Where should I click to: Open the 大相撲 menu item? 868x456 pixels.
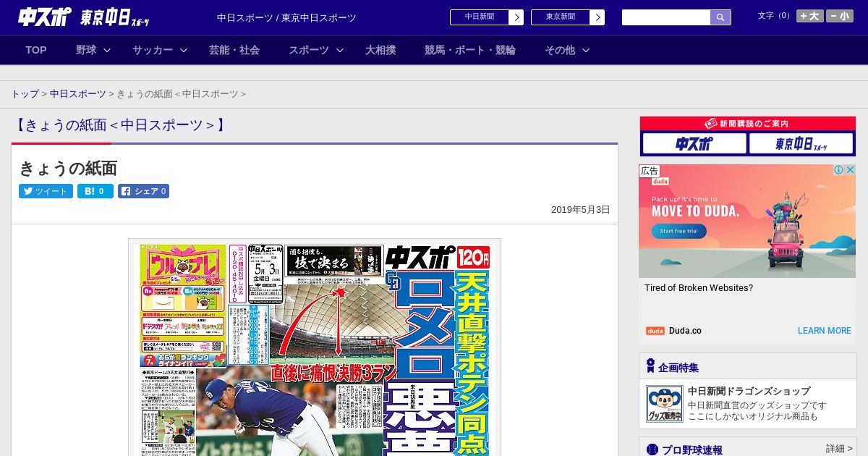(380, 50)
